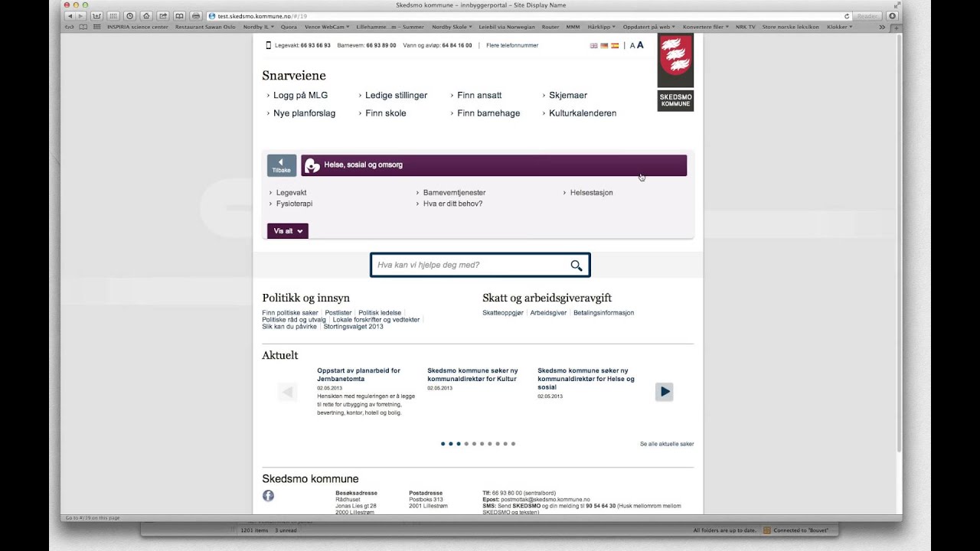The height and width of the screenshot is (551, 980).
Task: Go to the home page icon
Action: pos(146,15)
